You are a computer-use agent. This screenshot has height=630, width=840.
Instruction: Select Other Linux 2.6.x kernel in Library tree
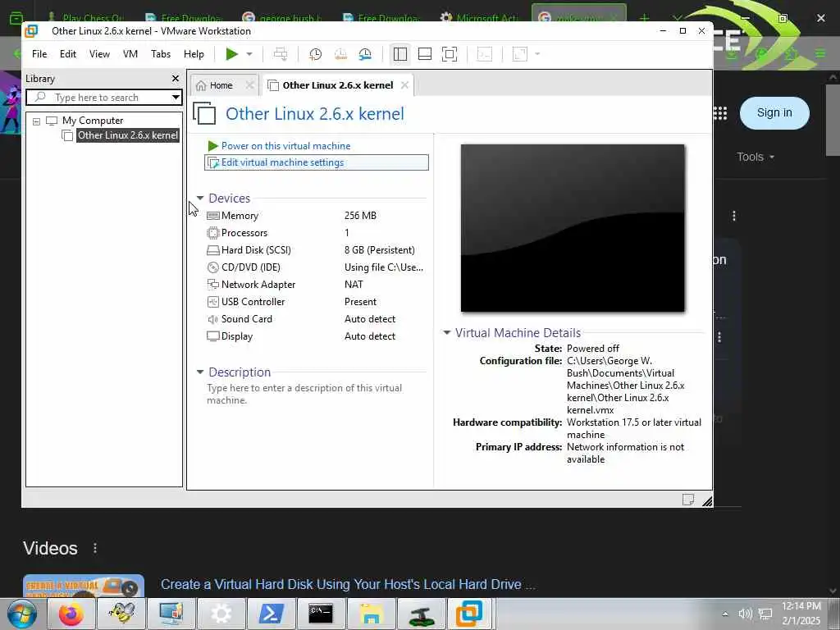pos(127,135)
